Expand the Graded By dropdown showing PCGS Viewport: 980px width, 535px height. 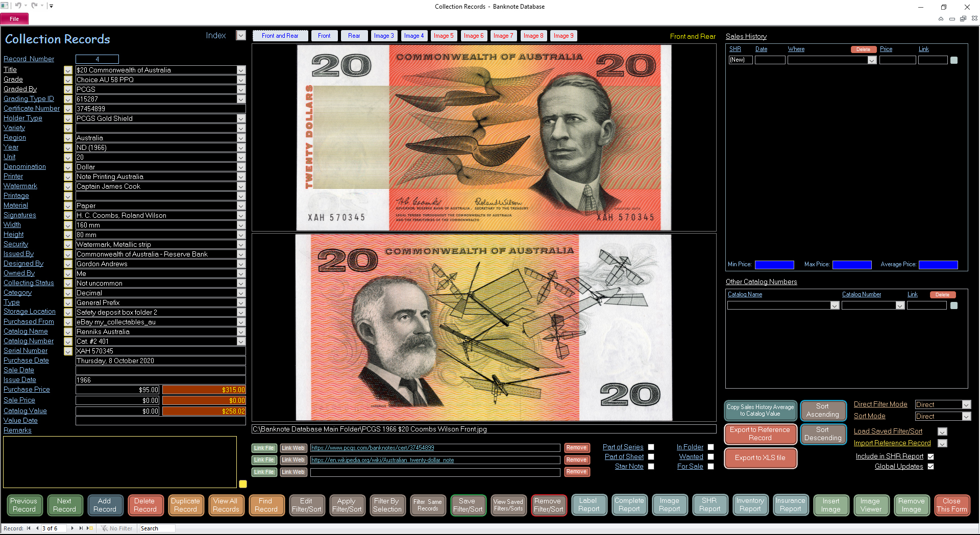pos(241,89)
